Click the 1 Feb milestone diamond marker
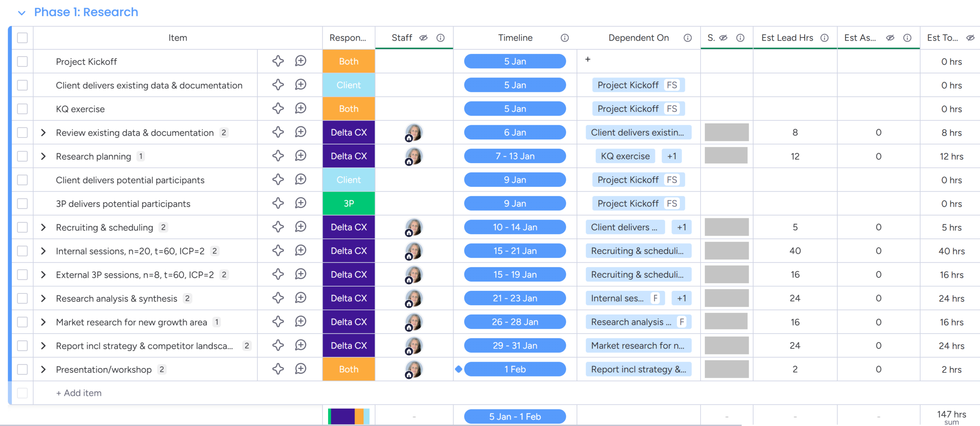980x426 pixels. (x=459, y=369)
